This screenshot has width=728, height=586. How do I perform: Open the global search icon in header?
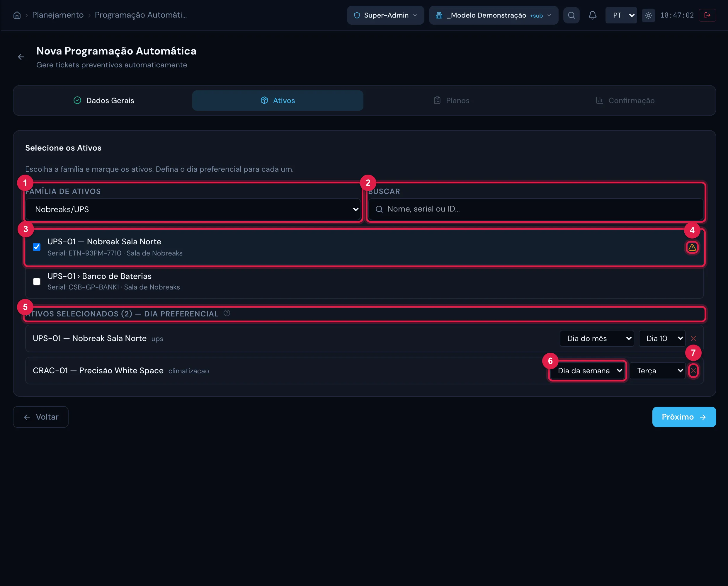[x=571, y=15]
